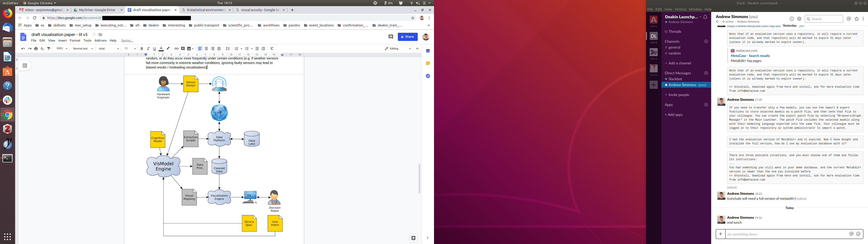Viewport: 868px width, 244px height.
Task: Open the document outline icon
Action: pos(25,66)
